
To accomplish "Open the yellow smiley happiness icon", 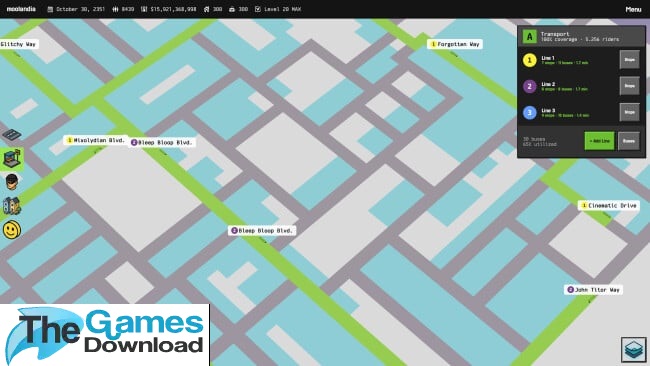I will tap(12, 230).
